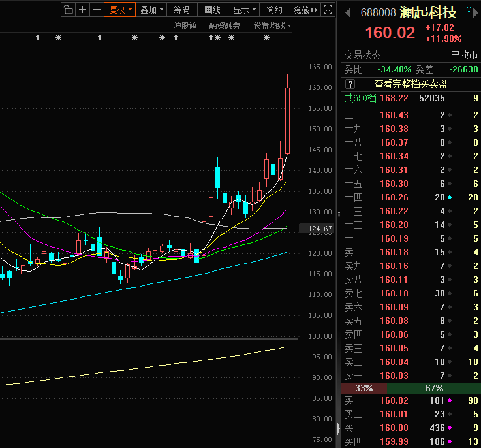Screen dimensions: 481x448
Task: Click the T marker beside stock name
Action: tap(468, 10)
